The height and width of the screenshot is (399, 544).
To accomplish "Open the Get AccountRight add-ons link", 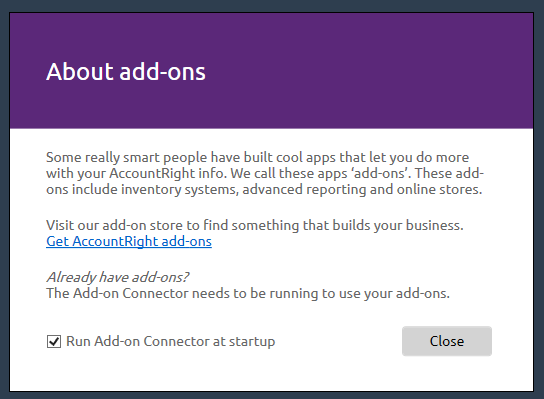I will [x=129, y=241].
